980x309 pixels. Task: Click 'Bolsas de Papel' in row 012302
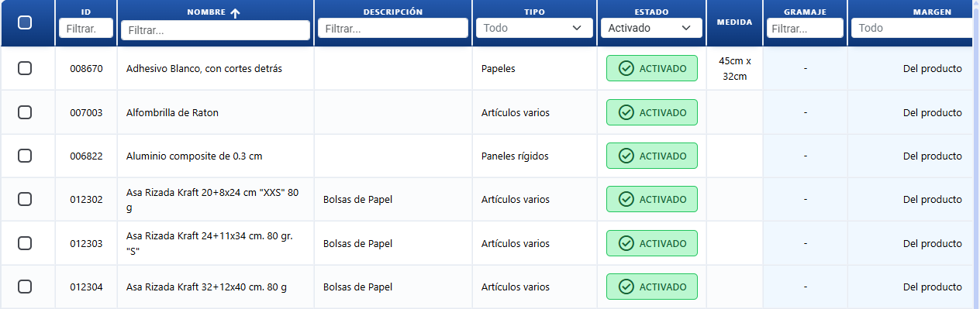coord(357,199)
